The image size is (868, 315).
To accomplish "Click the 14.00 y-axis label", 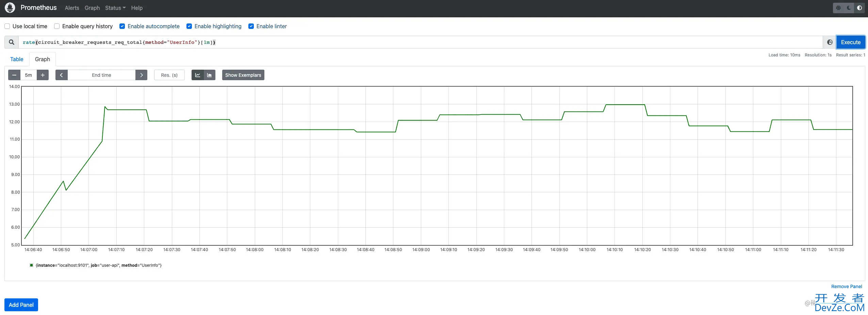I will pyautogui.click(x=14, y=86).
